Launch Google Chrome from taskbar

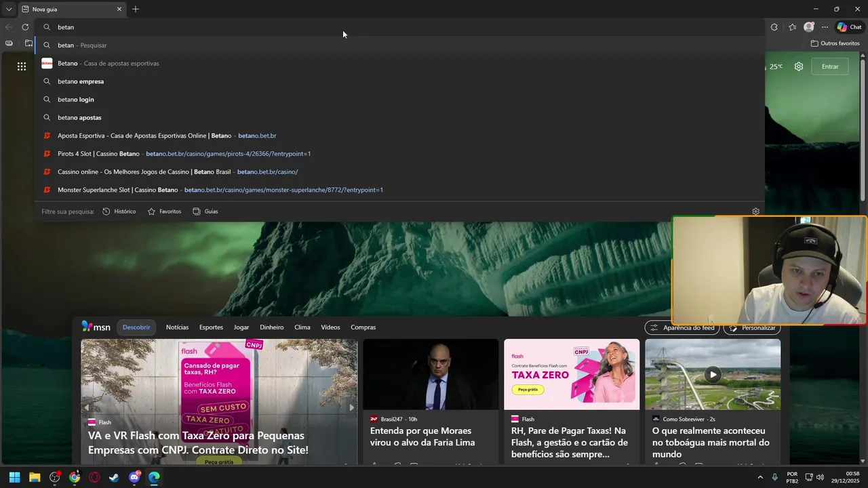75,477
